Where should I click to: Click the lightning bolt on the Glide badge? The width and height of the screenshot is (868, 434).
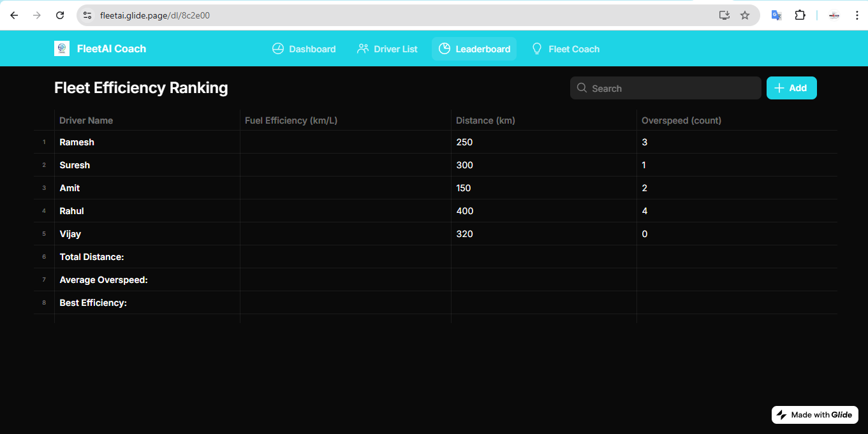[781, 414]
